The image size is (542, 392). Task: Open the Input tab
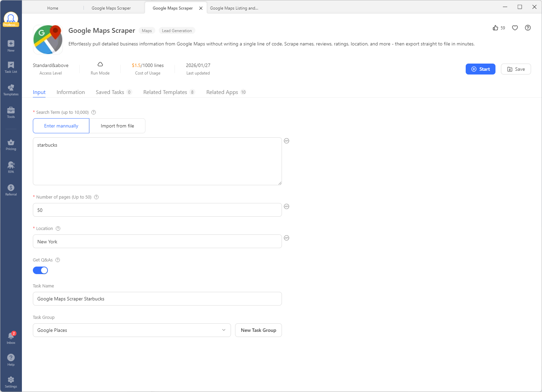39,92
